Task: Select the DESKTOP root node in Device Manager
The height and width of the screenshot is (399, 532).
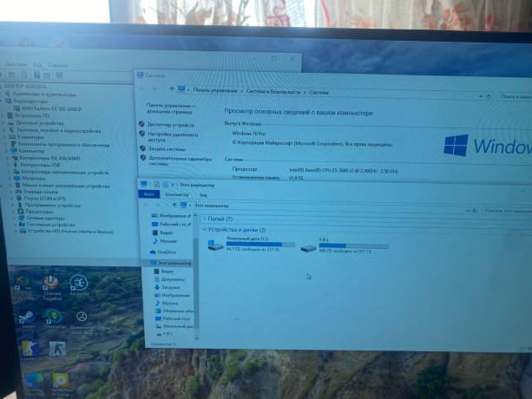Action: pyautogui.click(x=25, y=86)
